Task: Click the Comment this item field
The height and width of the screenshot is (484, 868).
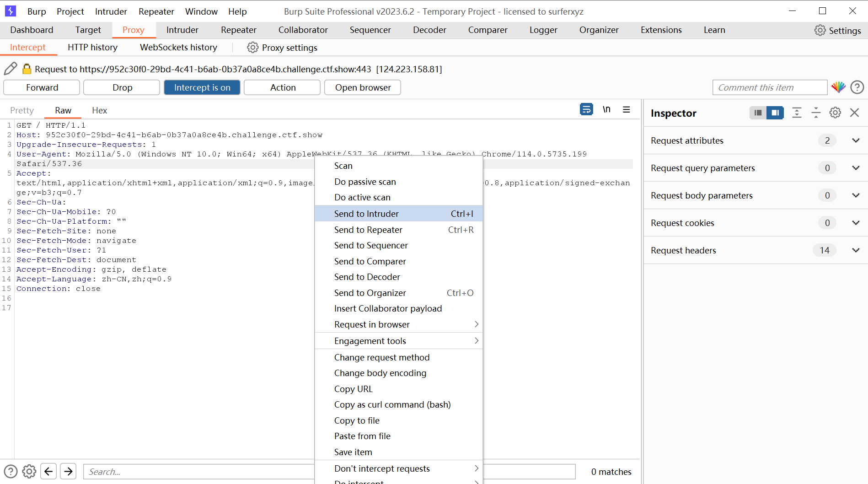Action: pyautogui.click(x=770, y=87)
